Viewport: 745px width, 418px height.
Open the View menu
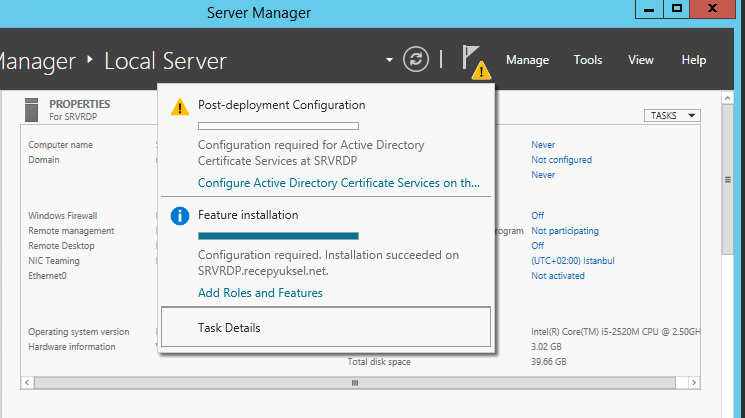click(640, 60)
